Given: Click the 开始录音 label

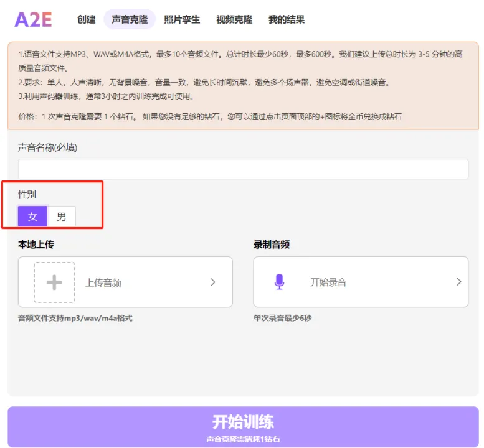Looking at the screenshot, I should coord(328,282).
